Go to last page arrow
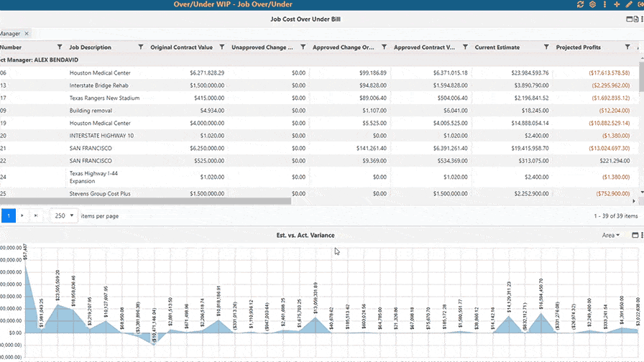Image resolution: width=644 pixels, height=362 pixels. point(36,215)
